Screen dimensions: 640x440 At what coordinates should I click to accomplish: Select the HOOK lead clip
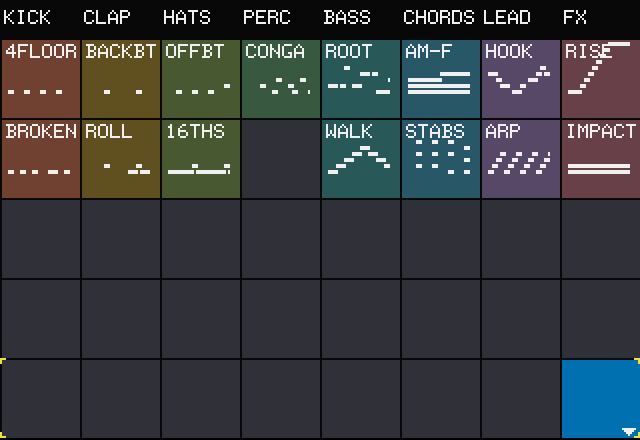521,79
